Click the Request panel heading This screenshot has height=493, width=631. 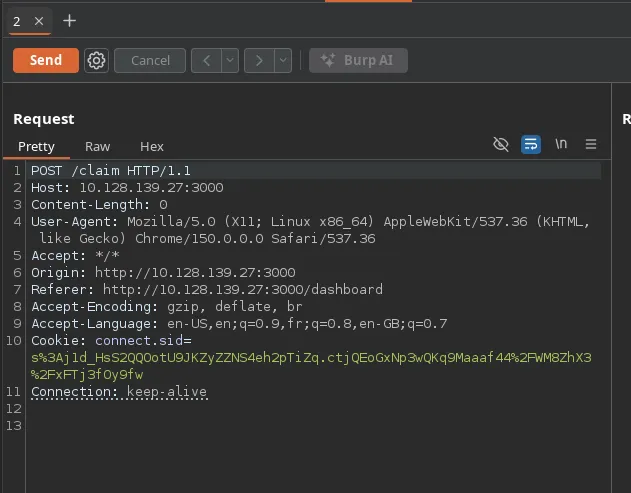point(44,119)
